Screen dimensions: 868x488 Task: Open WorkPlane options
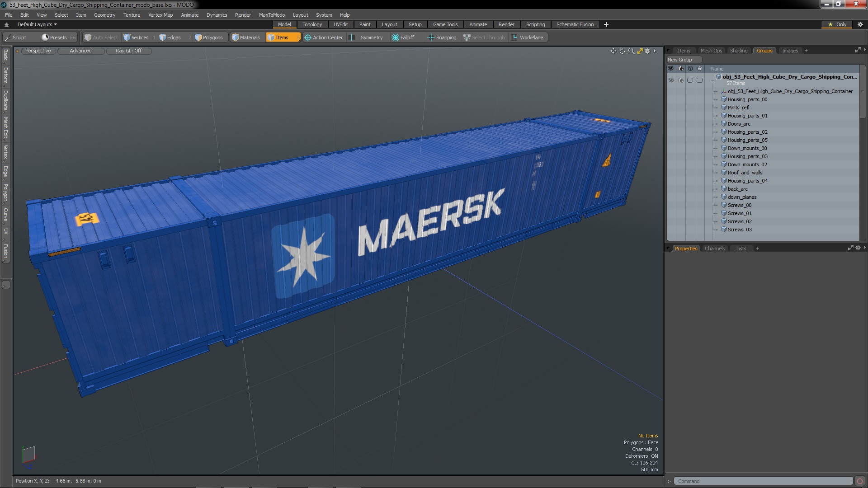(528, 38)
